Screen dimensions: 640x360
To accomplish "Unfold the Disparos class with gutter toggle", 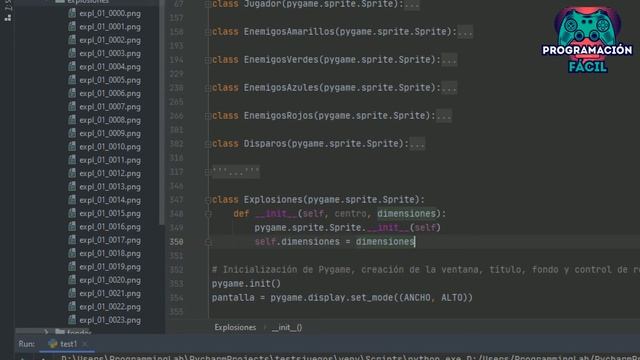I will (x=208, y=144).
